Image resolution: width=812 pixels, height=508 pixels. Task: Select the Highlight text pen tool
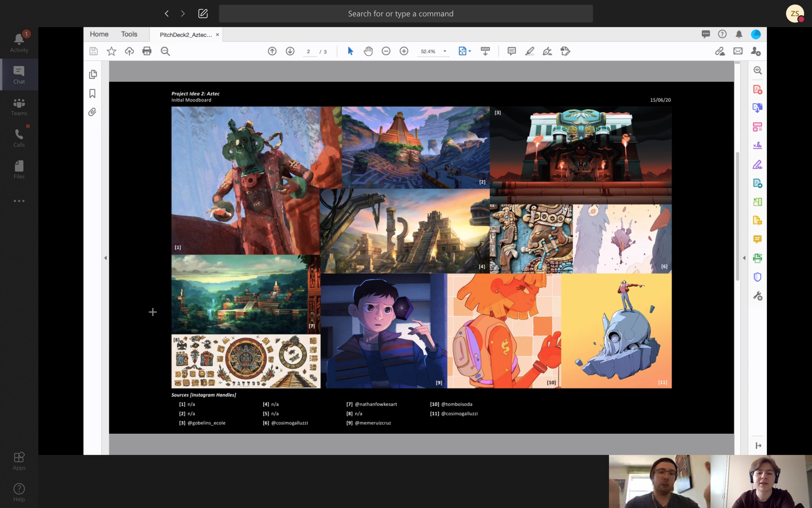(x=529, y=51)
